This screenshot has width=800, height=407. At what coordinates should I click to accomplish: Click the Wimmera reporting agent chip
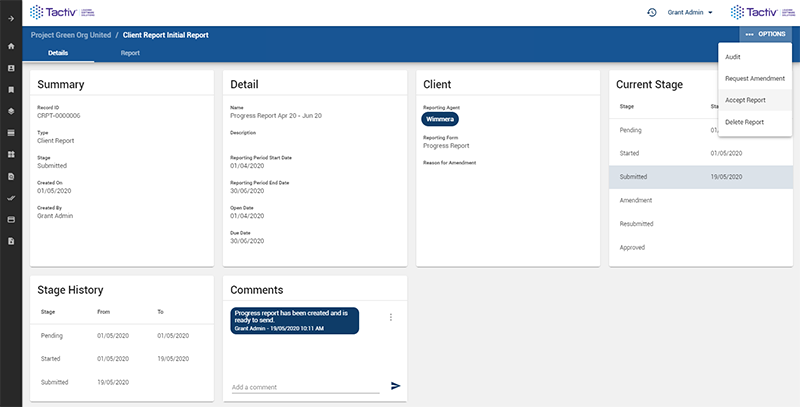point(440,119)
